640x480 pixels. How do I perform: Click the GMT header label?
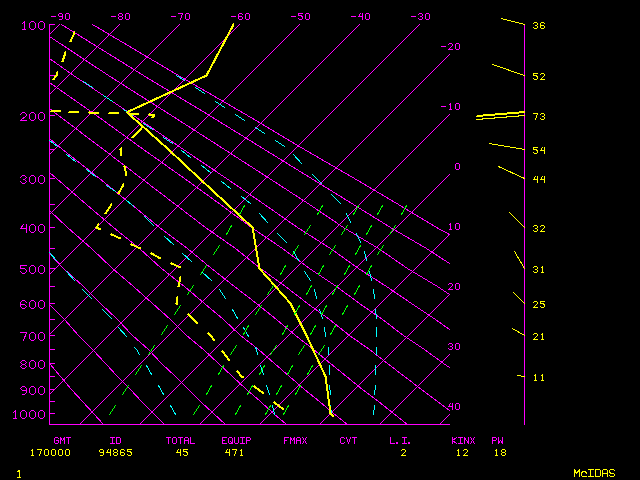[61, 440]
